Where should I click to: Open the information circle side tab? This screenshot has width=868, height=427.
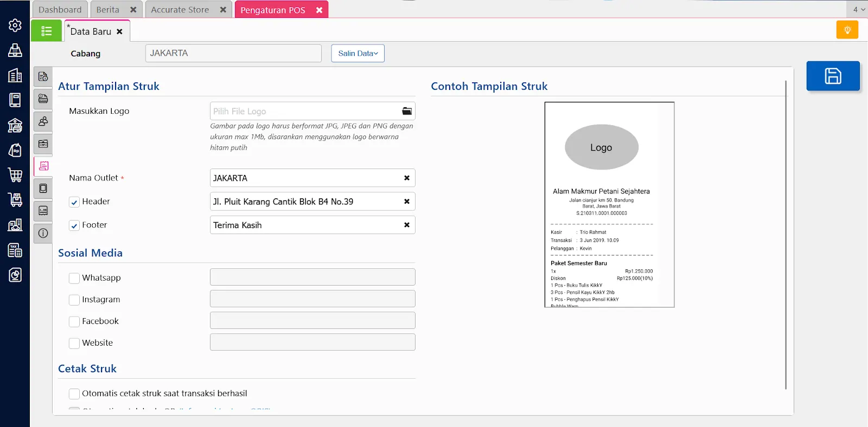43,233
